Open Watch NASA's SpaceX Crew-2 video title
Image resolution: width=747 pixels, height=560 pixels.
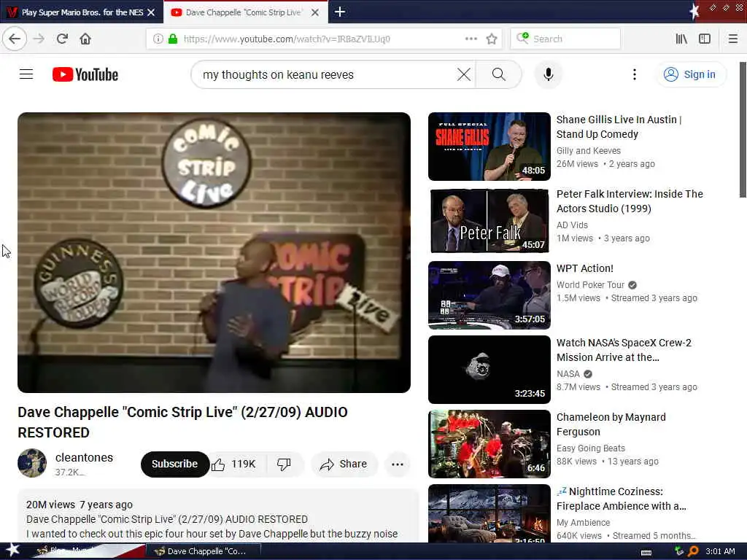point(624,350)
